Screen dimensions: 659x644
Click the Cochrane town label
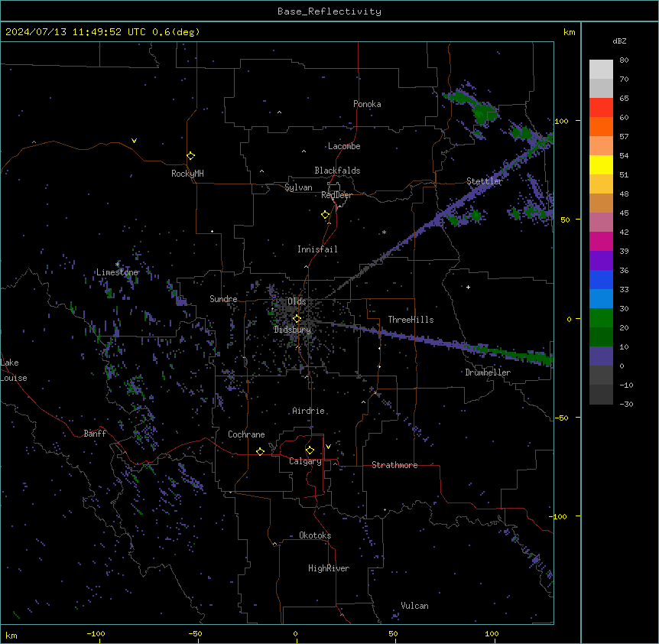246,434
